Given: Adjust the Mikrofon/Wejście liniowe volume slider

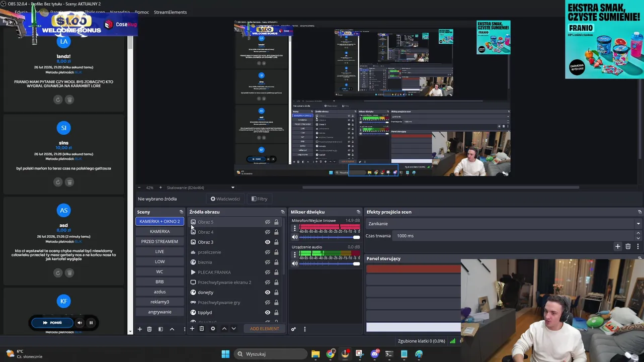Looking at the screenshot, I should (x=330, y=237).
